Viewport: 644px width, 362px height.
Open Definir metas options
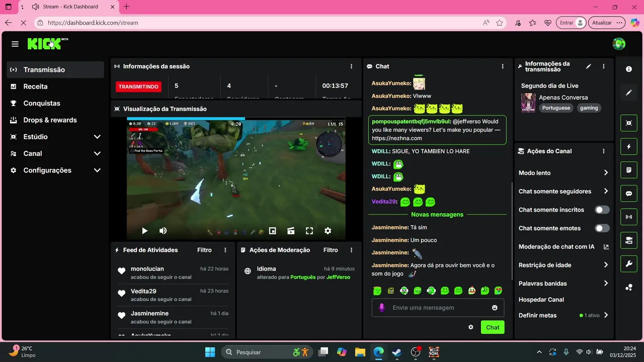(563, 315)
